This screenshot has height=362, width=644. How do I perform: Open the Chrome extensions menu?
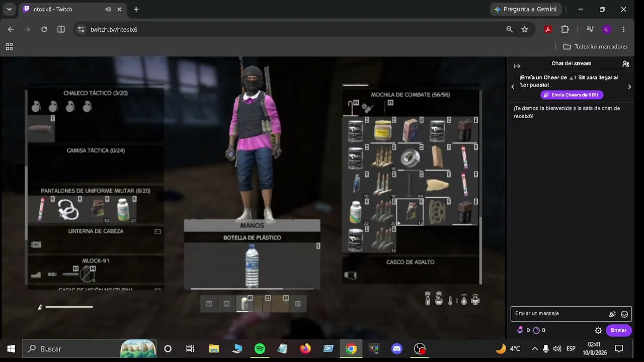point(565,29)
